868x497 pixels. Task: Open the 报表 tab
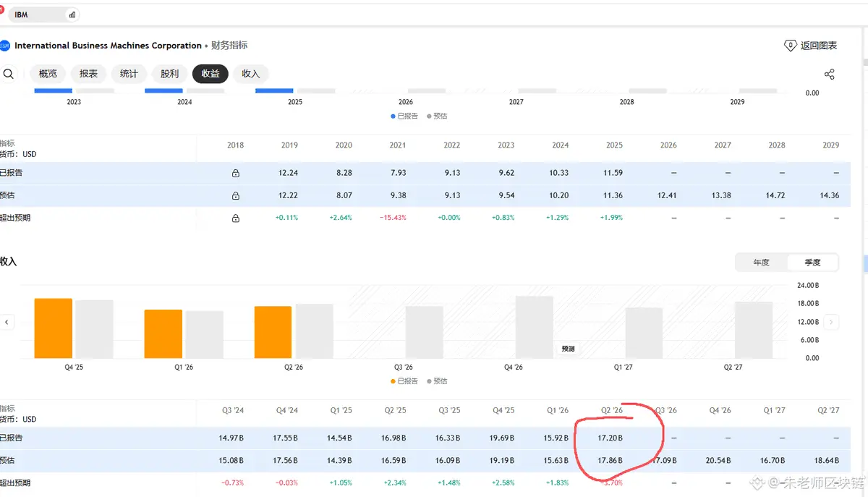(88, 74)
